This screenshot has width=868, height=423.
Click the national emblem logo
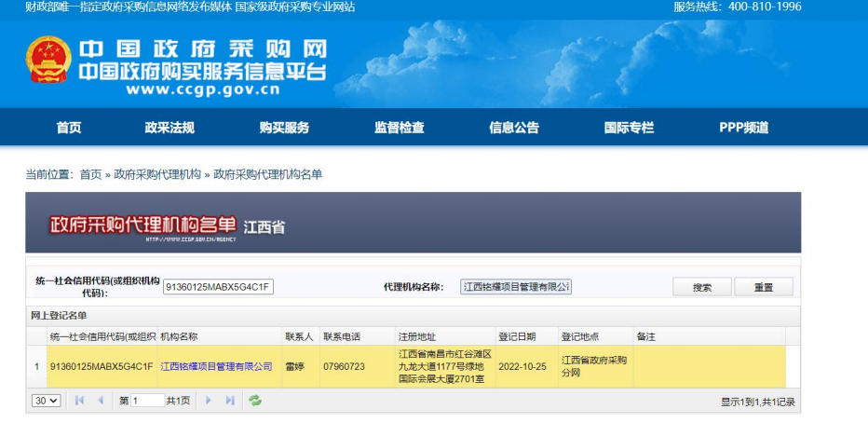pos(48,60)
